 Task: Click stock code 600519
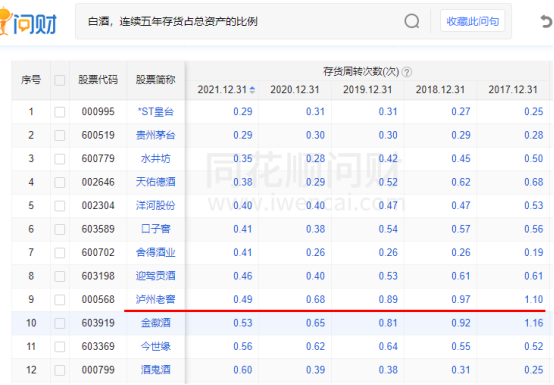[98, 135]
